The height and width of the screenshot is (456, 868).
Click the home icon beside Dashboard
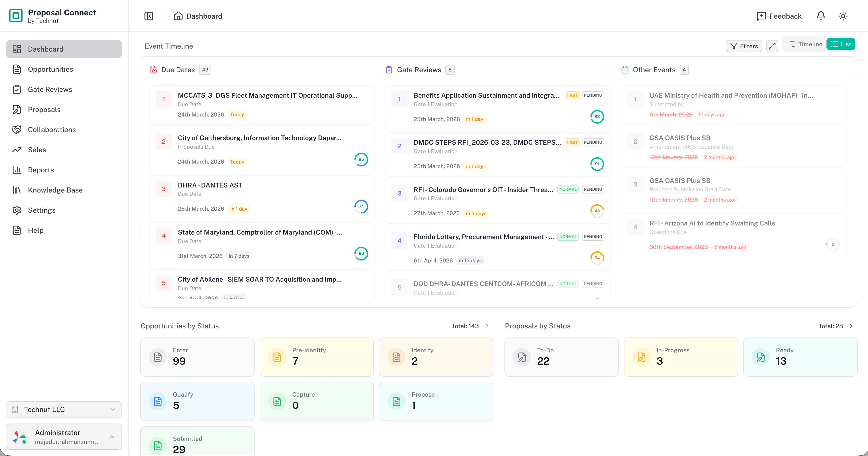[x=178, y=16]
